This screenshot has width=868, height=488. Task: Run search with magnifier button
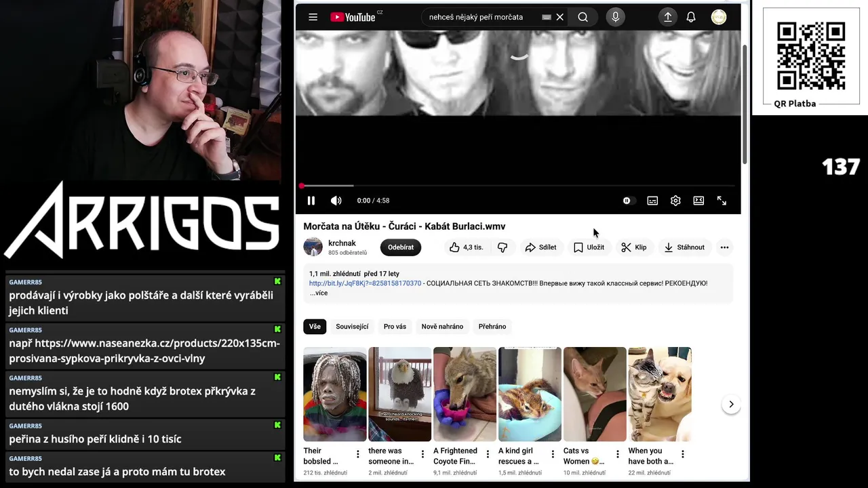(x=583, y=17)
